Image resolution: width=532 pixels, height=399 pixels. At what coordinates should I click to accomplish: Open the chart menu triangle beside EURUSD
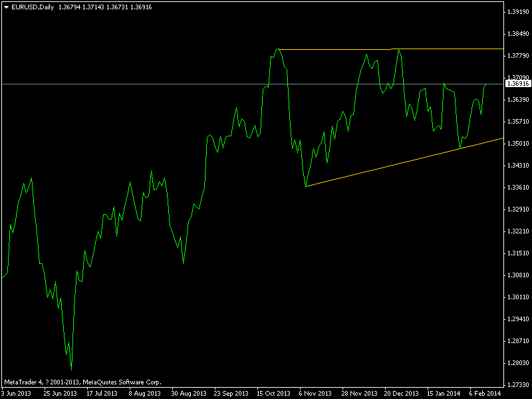(x=6, y=7)
